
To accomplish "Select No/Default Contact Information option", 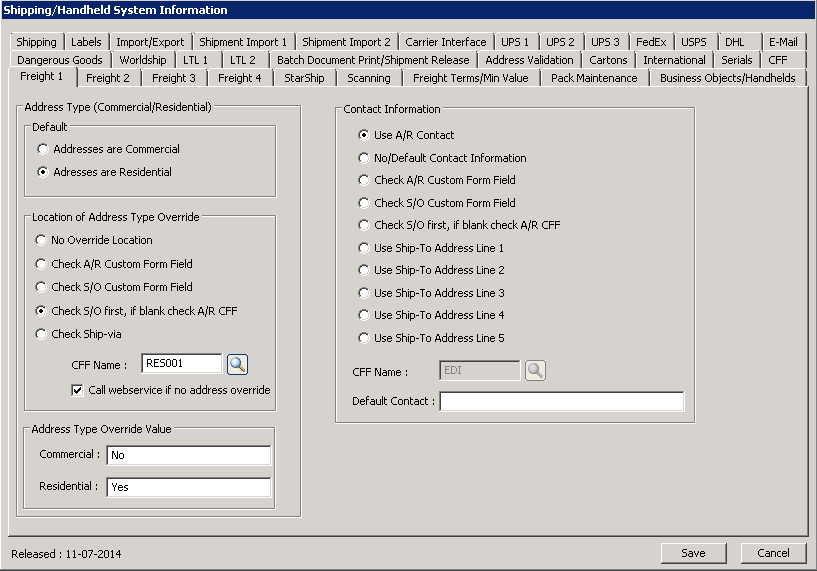I will tap(364, 158).
